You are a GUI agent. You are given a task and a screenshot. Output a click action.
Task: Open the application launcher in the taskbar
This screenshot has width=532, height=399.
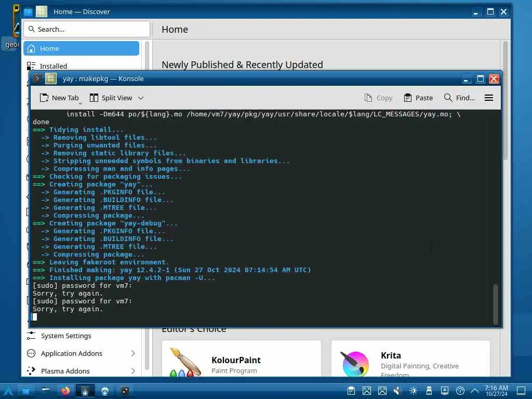click(x=8, y=391)
